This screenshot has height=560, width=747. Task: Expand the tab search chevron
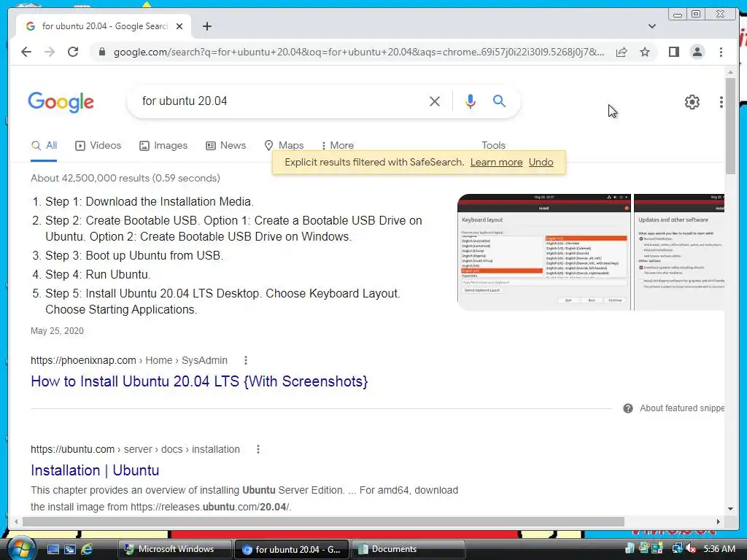coord(651,26)
